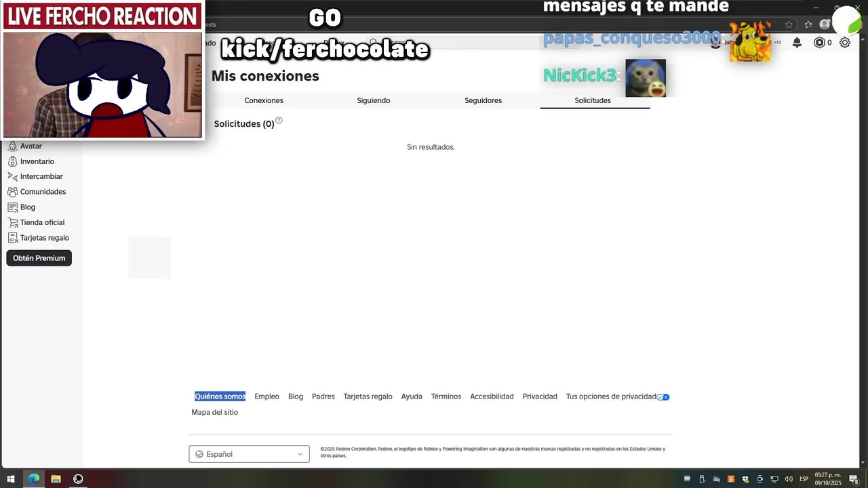This screenshot has height=488, width=868.
Task: Open the Términos footer link
Action: 446,396
